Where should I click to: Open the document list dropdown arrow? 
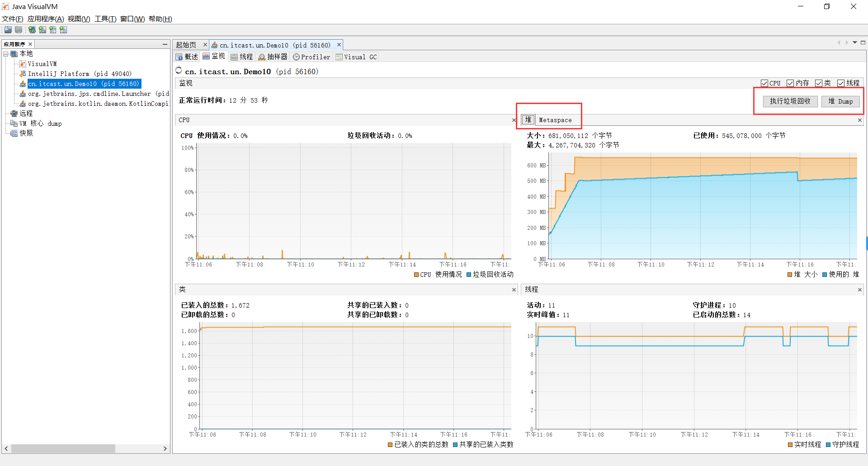855,43
